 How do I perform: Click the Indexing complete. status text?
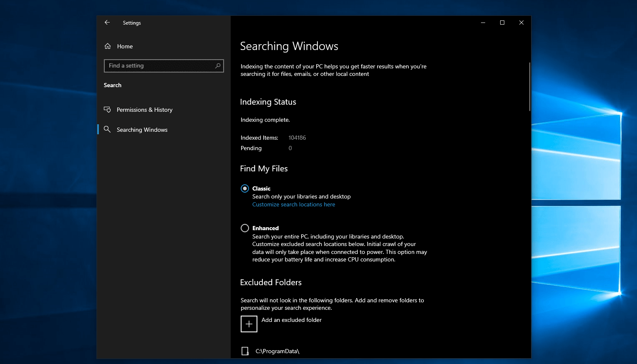coord(265,120)
